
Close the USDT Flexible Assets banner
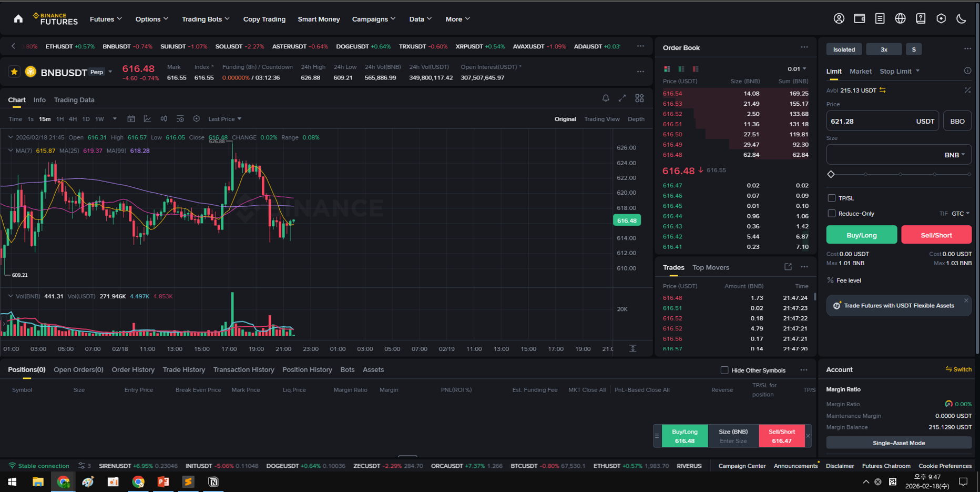[966, 300]
